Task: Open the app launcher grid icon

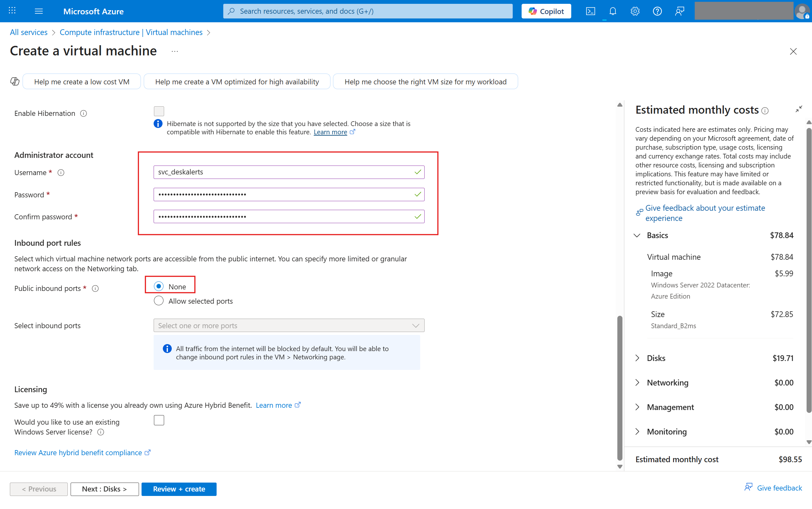Action: point(12,11)
